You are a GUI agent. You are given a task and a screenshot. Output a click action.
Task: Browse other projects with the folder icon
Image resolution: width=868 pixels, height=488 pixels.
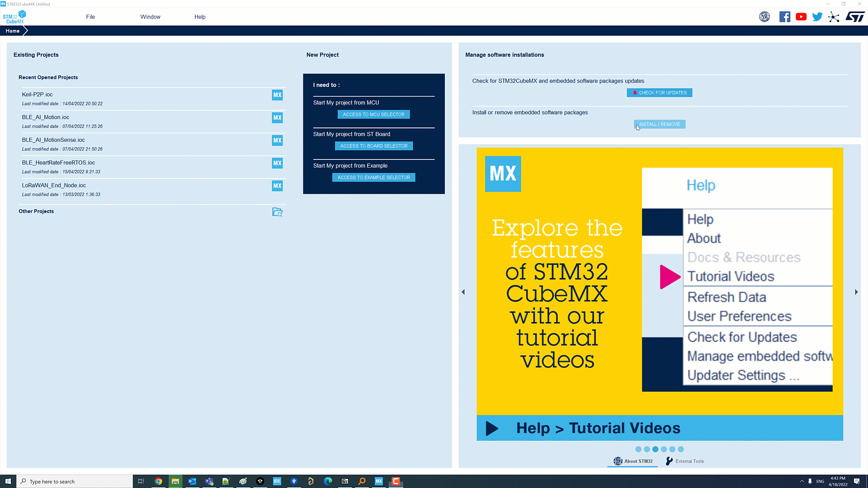[x=277, y=212]
